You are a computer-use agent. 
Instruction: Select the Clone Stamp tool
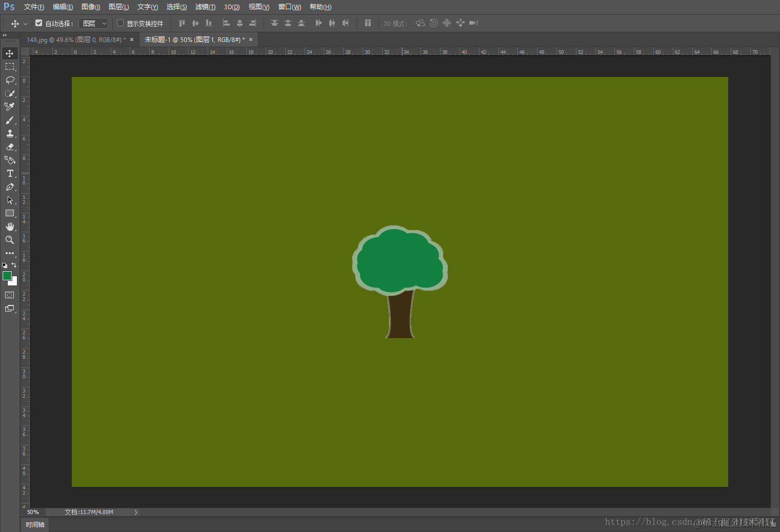click(10, 133)
